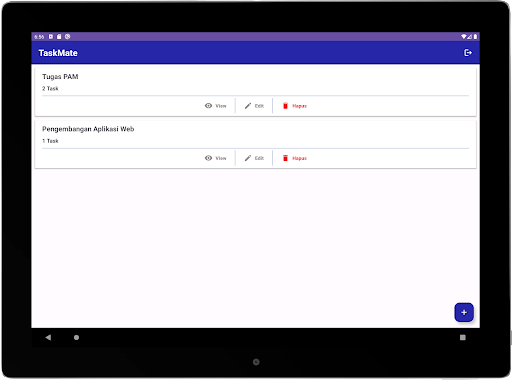Open the add new project plus button

(x=464, y=312)
